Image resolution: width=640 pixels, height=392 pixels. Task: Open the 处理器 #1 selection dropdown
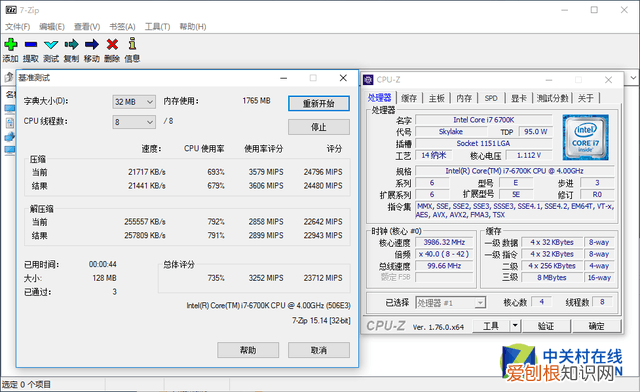pos(450,303)
